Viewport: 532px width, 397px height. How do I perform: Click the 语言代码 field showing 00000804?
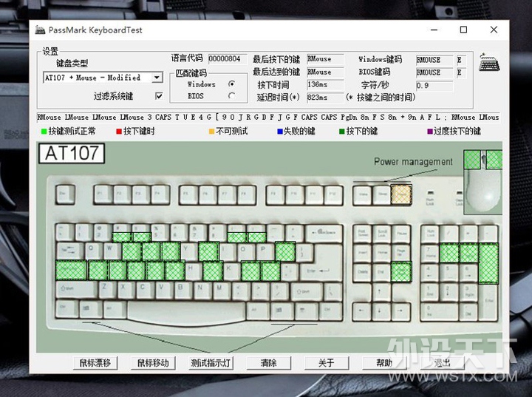point(228,58)
